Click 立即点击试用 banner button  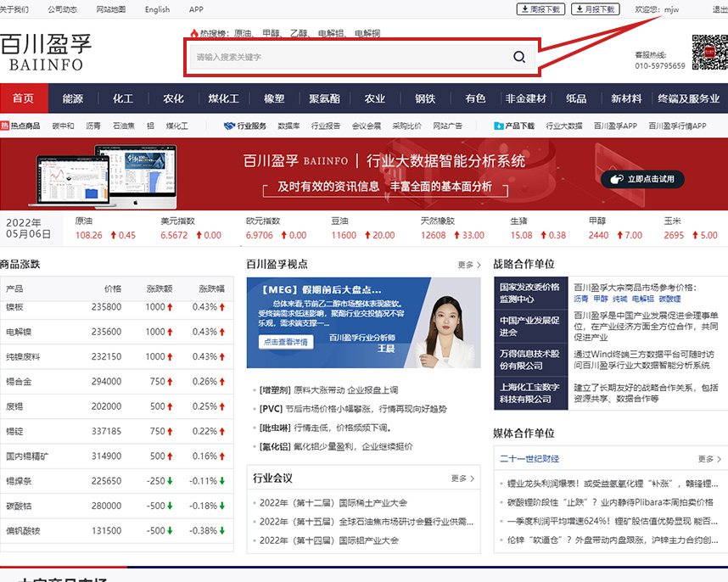(x=642, y=179)
